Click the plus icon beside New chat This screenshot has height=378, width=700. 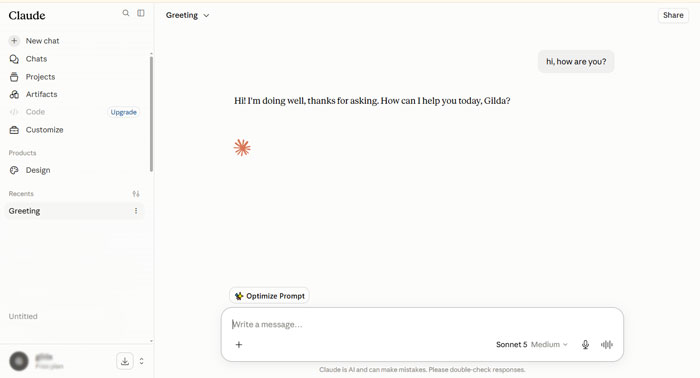(x=14, y=41)
